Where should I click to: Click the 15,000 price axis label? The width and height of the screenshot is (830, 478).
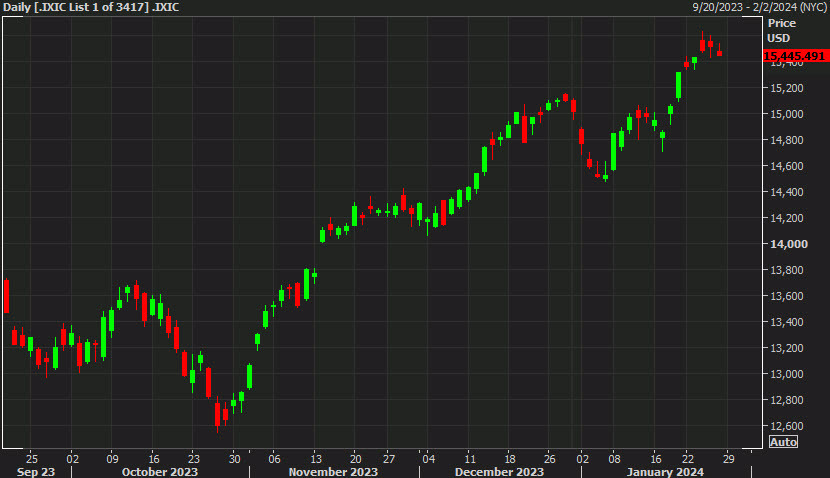point(787,114)
